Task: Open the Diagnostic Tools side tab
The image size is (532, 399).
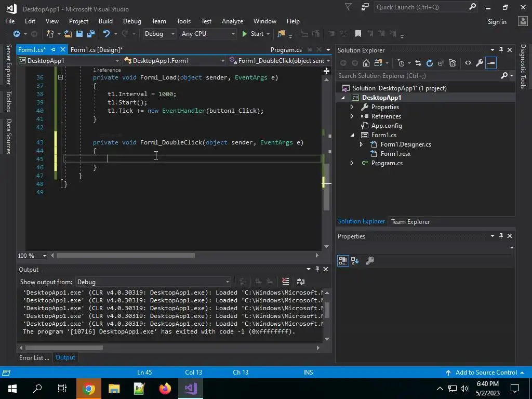Action: 523,66
